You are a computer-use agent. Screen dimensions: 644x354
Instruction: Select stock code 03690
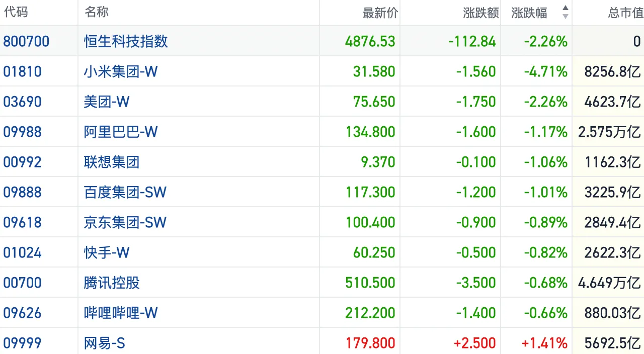pyautogui.click(x=23, y=102)
